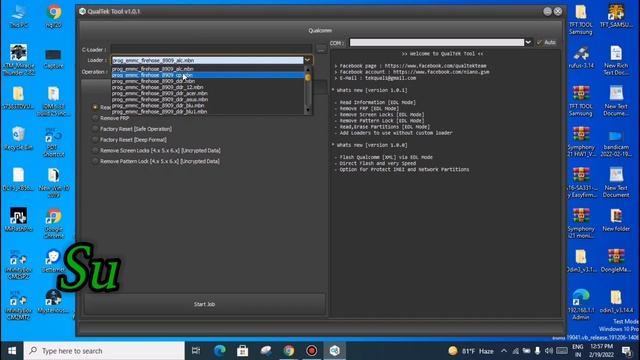Open This PC desktop icon
The width and height of the screenshot is (640, 360).
tap(19, 16)
